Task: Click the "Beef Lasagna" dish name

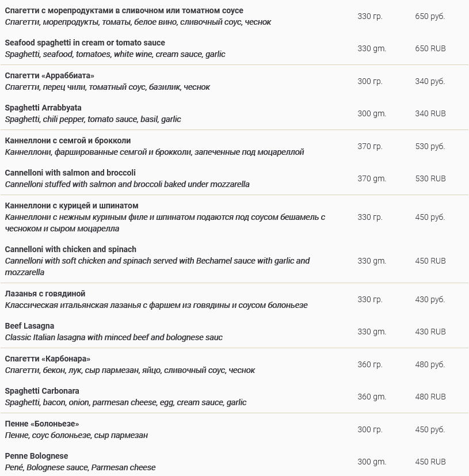Action: [x=29, y=326]
